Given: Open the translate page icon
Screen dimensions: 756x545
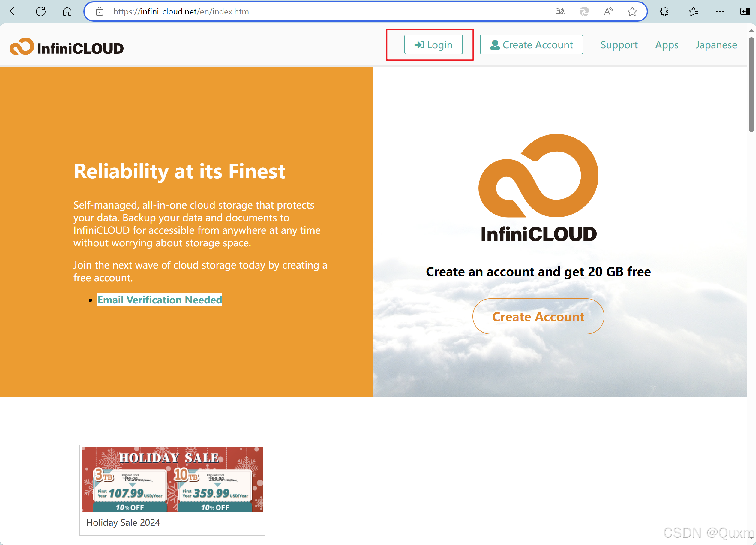Looking at the screenshot, I should (x=560, y=11).
